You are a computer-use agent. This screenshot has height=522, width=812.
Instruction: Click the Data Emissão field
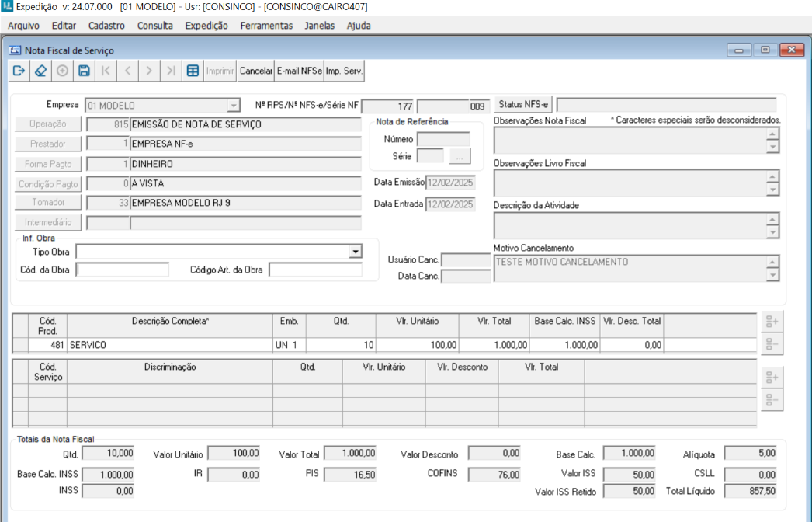point(450,183)
